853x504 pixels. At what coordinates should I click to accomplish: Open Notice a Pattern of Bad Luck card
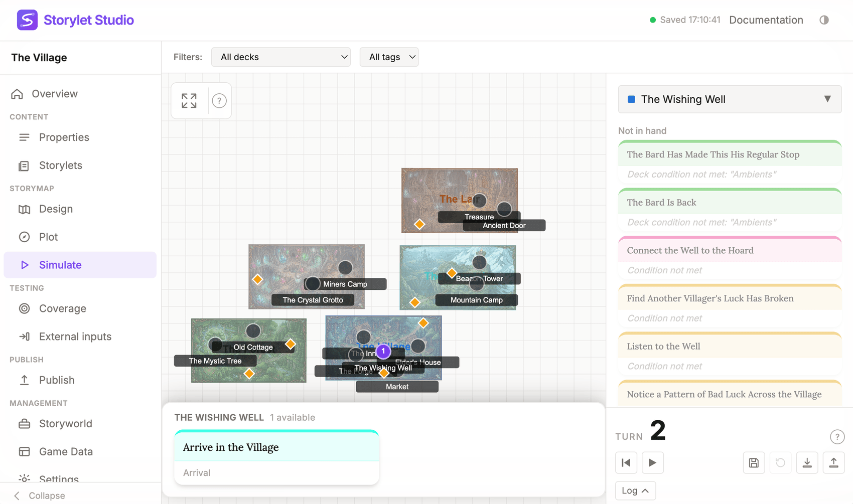(x=730, y=394)
